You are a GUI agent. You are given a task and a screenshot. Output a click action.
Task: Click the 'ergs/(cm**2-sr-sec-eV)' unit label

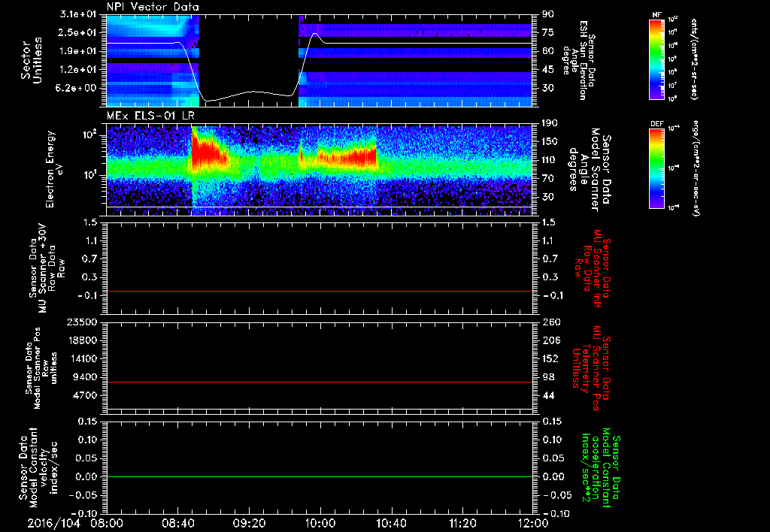pyautogui.click(x=696, y=168)
